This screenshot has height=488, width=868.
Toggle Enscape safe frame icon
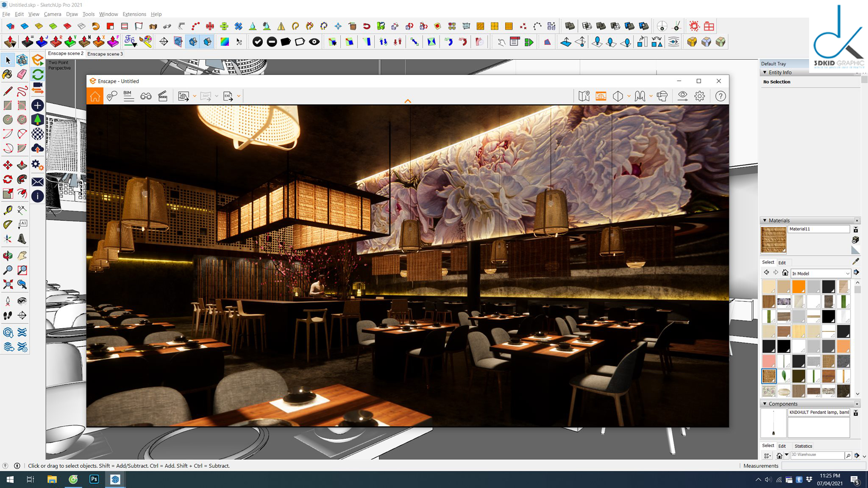[601, 96]
